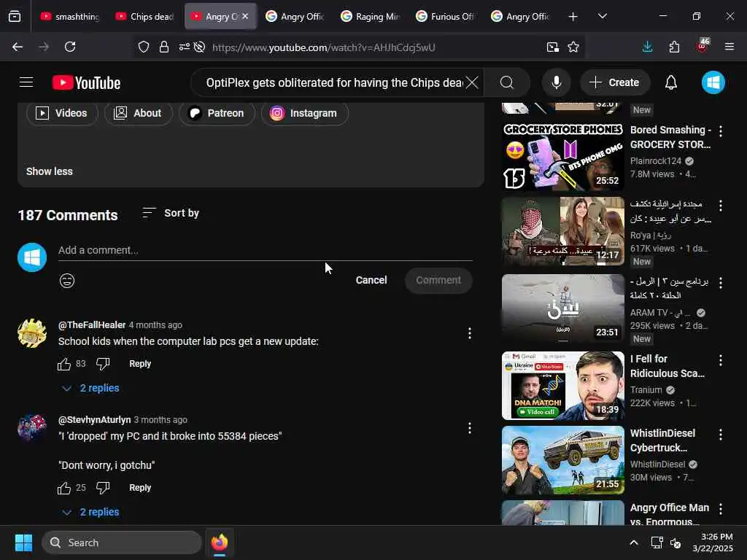Viewport: 747px width, 560px height.
Task: Open the Firefox application menu
Action: 729,47
